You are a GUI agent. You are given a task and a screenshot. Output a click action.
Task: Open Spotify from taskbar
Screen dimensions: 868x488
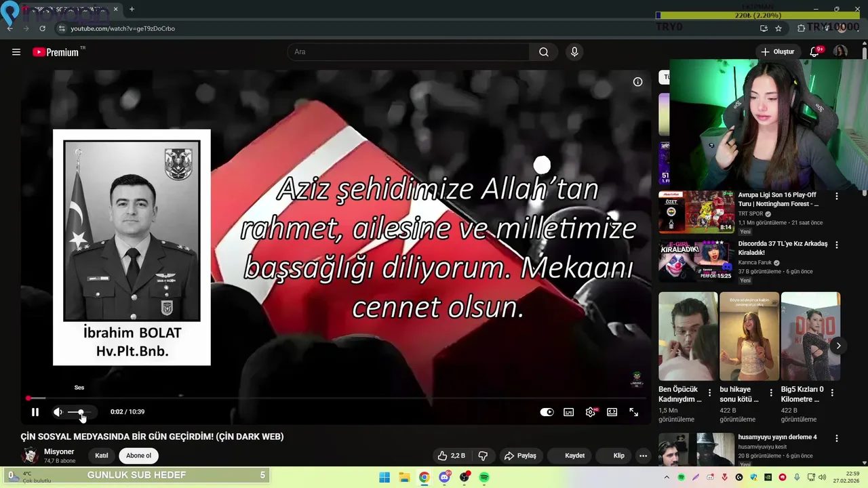pyautogui.click(x=484, y=478)
